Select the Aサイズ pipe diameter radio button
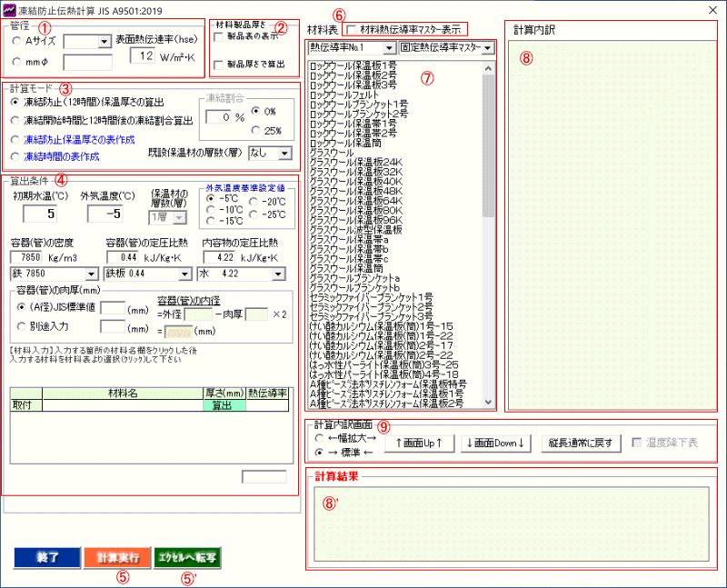This screenshot has height=588, width=727. pos(18,41)
